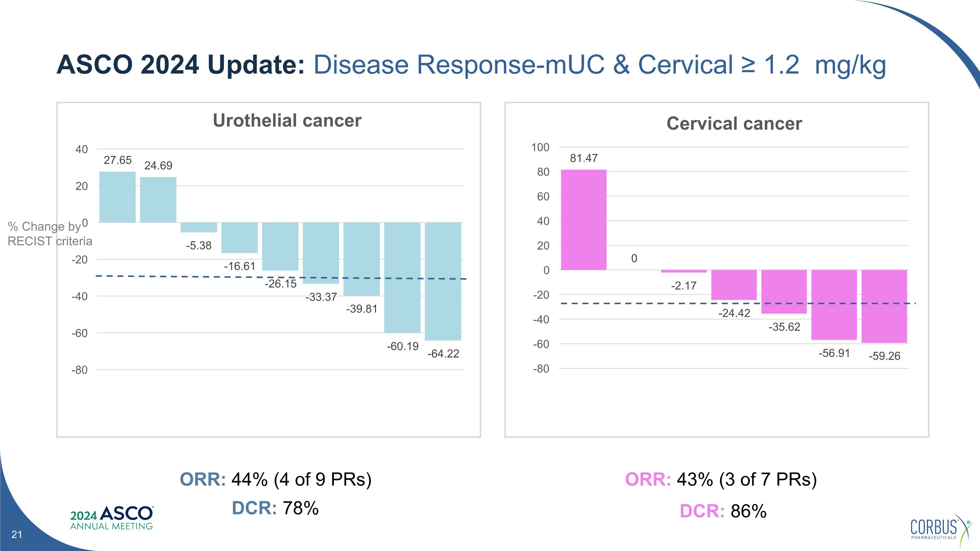Click the blue ORR 44% text
980x551 pixels.
[275, 479]
